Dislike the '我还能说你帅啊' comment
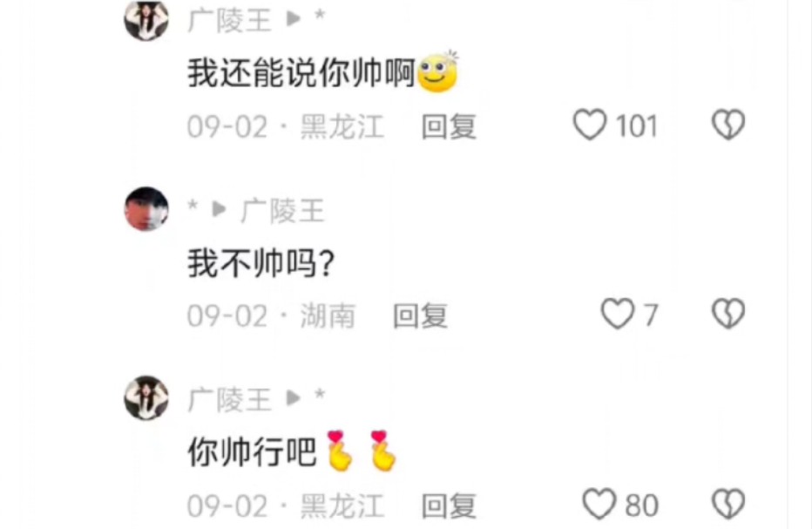This screenshot has height=529, width=812. tap(728, 125)
